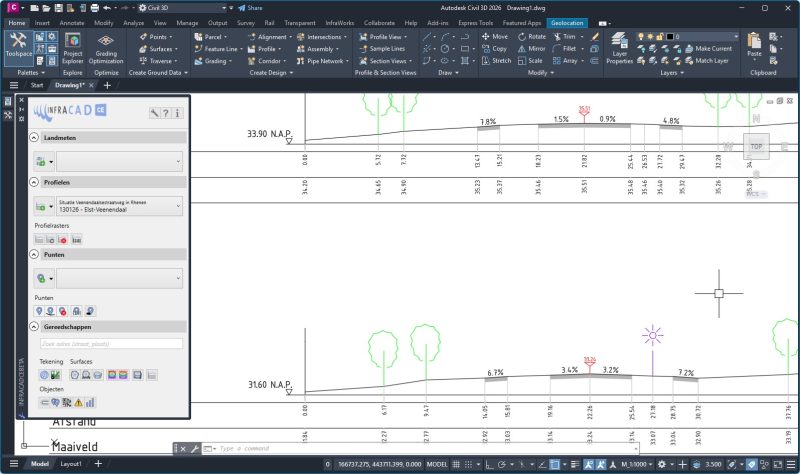Screen dimensions: 800x474
Task: Click the Share button in title bar
Action: 250,8
